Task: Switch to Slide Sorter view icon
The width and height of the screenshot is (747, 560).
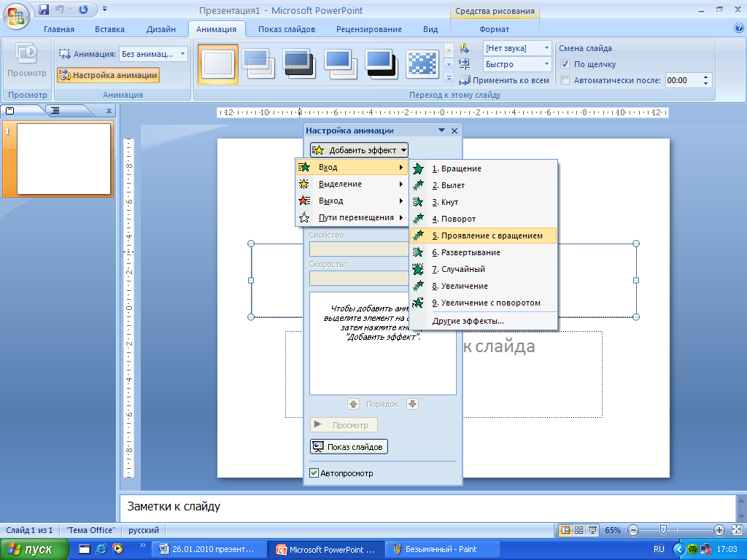Action: [x=578, y=530]
